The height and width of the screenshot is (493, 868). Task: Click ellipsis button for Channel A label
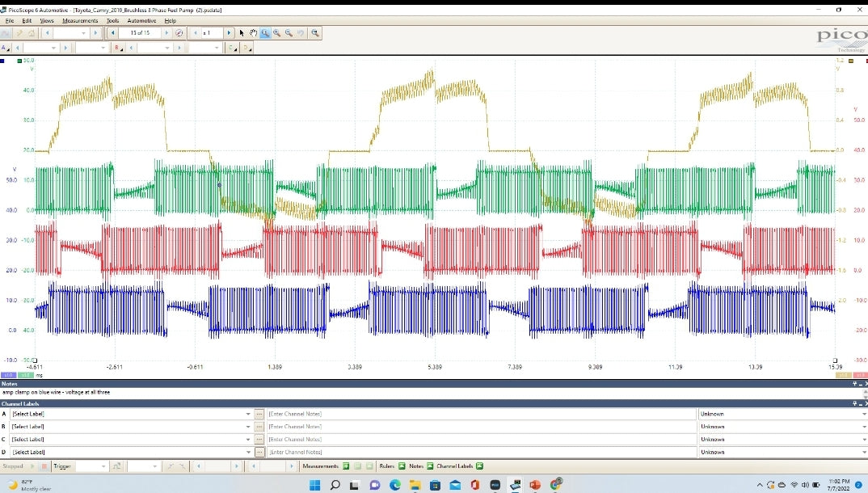coord(259,414)
